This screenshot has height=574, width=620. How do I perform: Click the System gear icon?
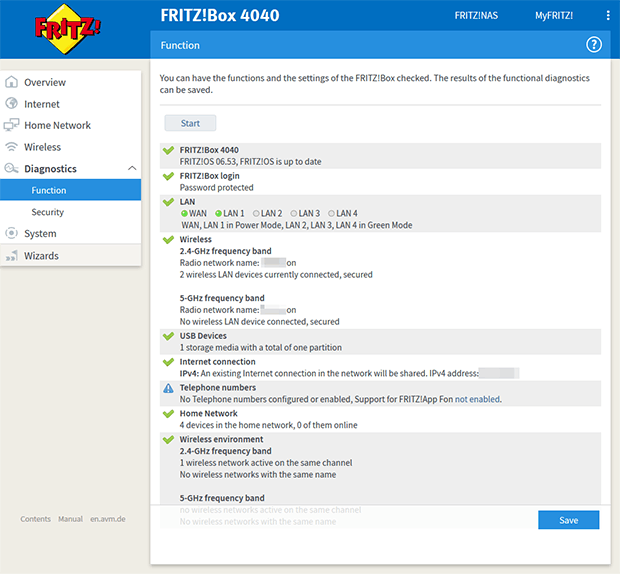click(x=11, y=233)
